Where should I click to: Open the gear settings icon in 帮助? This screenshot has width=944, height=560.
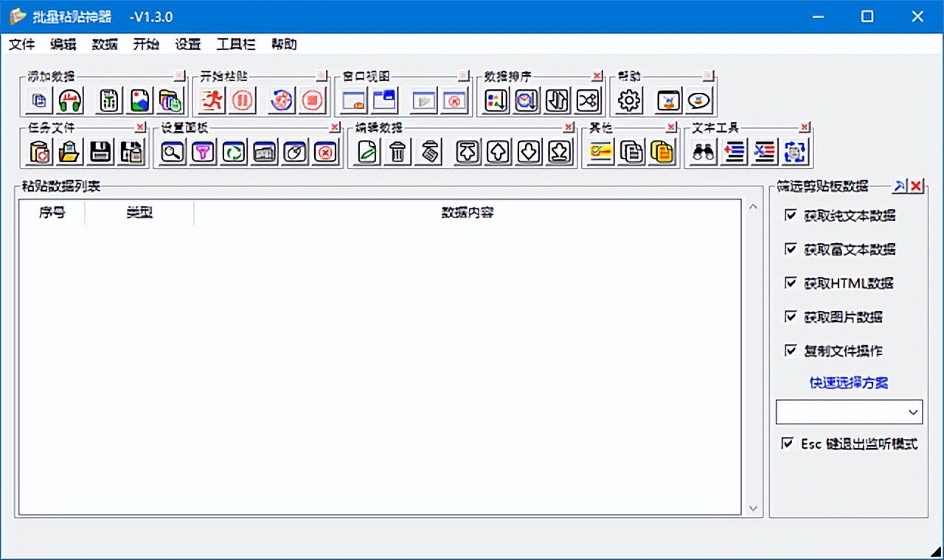629,100
